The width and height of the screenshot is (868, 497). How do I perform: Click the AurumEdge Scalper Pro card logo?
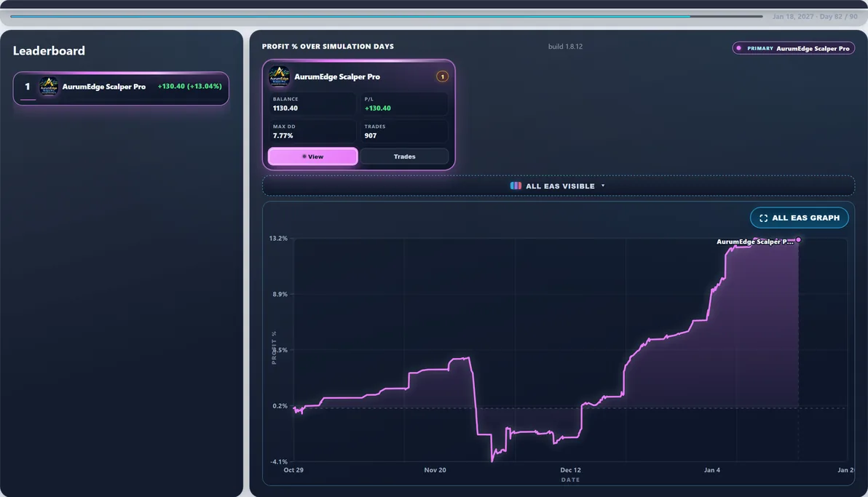pos(279,76)
